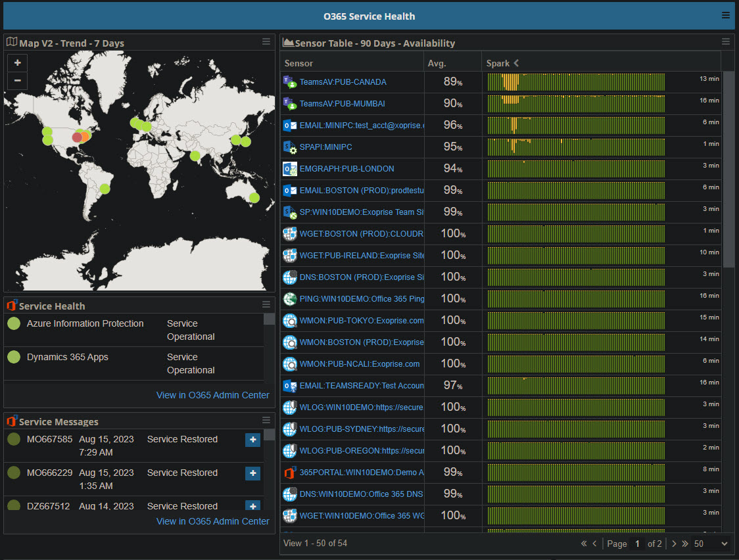Click the PING:WIN10DEMO sensor icon

click(289, 298)
